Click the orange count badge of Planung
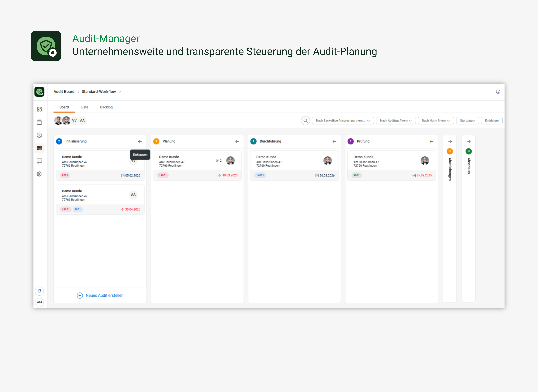Screen dimensions: 538x392 click(x=156, y=141)
